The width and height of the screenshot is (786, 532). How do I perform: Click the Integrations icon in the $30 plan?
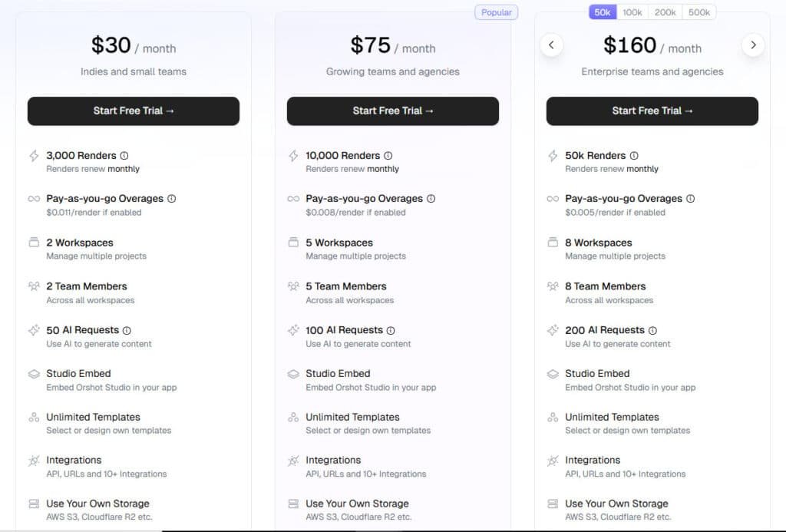pyautogui.click(x=34, y=460)
